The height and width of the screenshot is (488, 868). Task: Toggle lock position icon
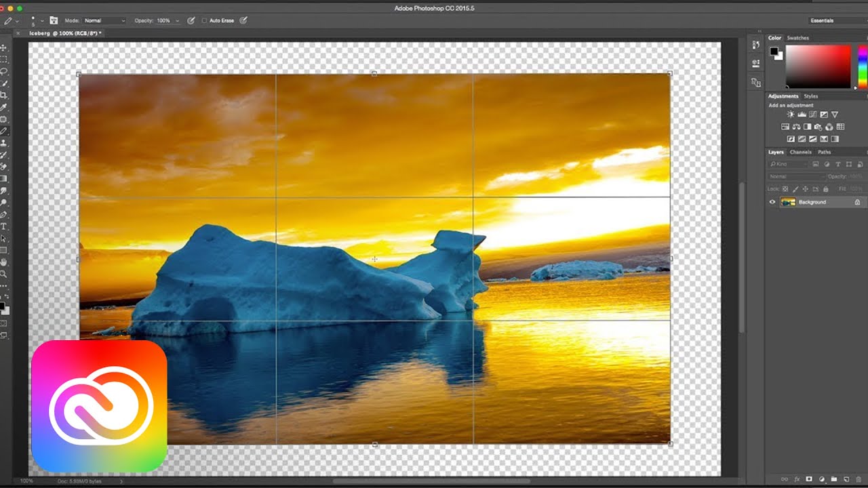805,189
